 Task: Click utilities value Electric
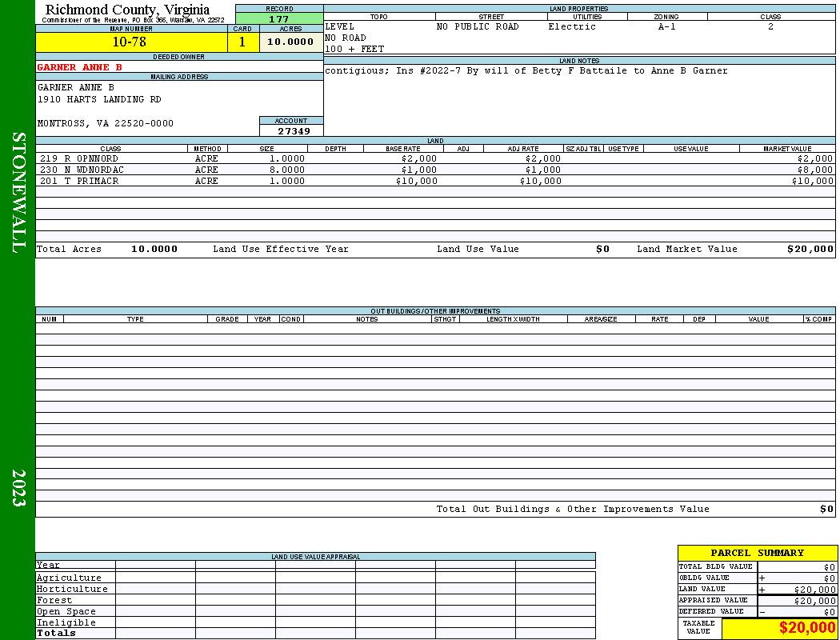click(572, 26)
